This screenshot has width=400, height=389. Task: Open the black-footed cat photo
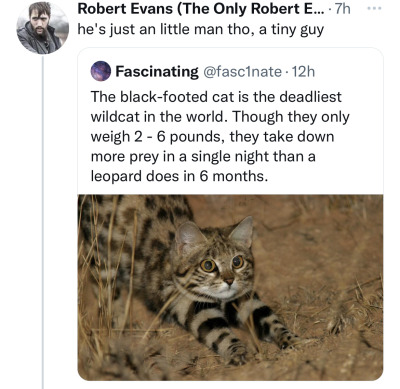point(230,287)
